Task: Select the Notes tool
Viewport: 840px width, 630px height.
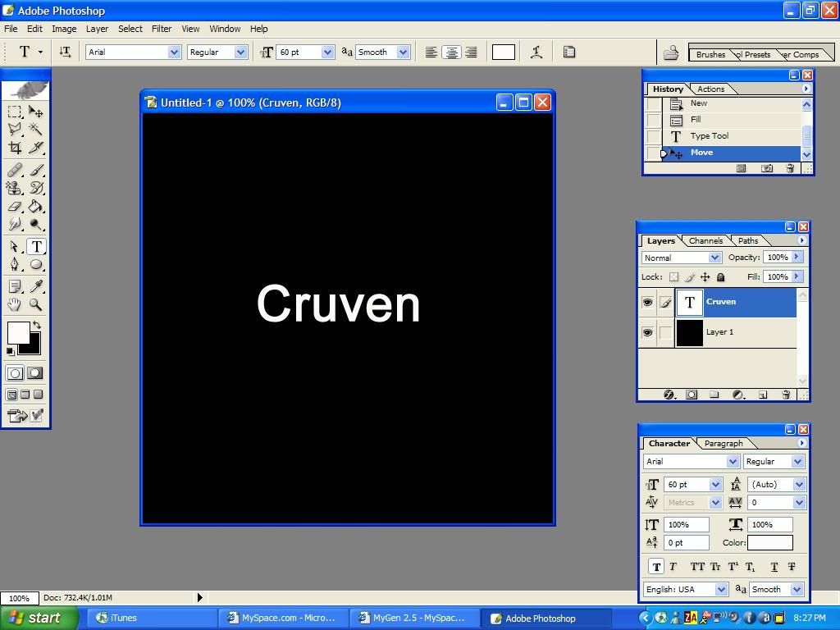Action: [15, 286]
